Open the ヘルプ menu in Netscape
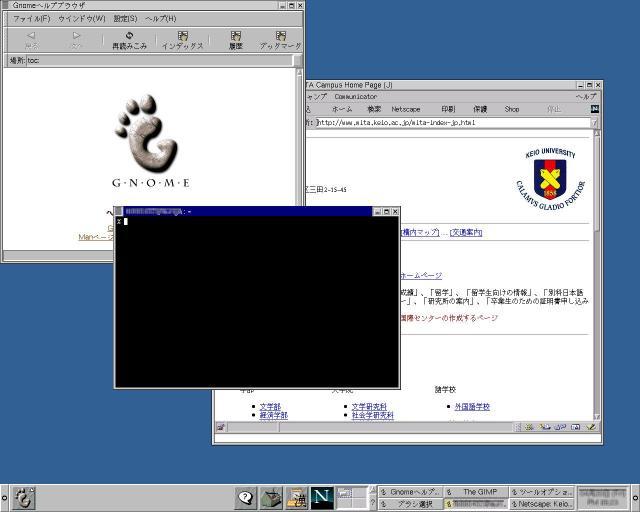Image resolution: width=640 pixels, height=512 pixels. 586,96
